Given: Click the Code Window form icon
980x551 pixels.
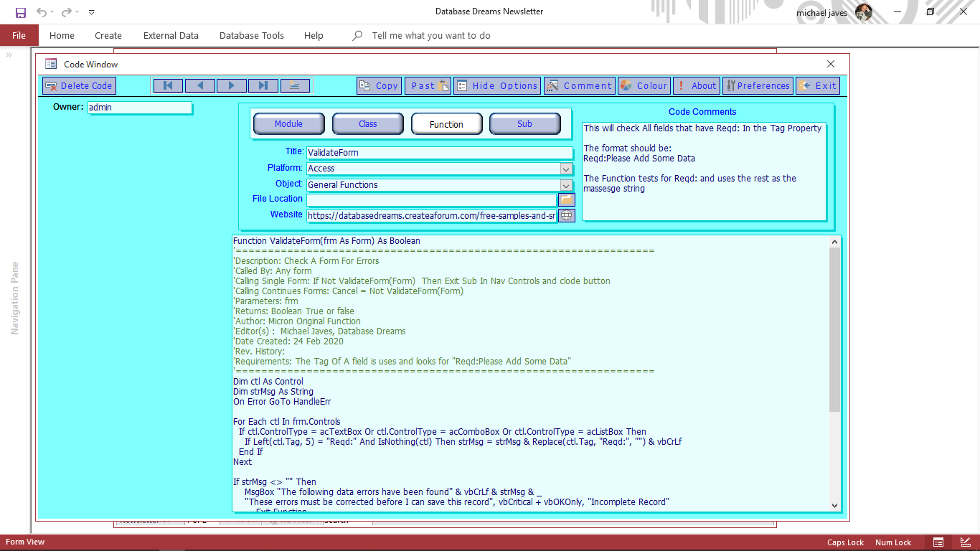Looking at the screenshot, I should pyautogui.click(x=51, y=65).
